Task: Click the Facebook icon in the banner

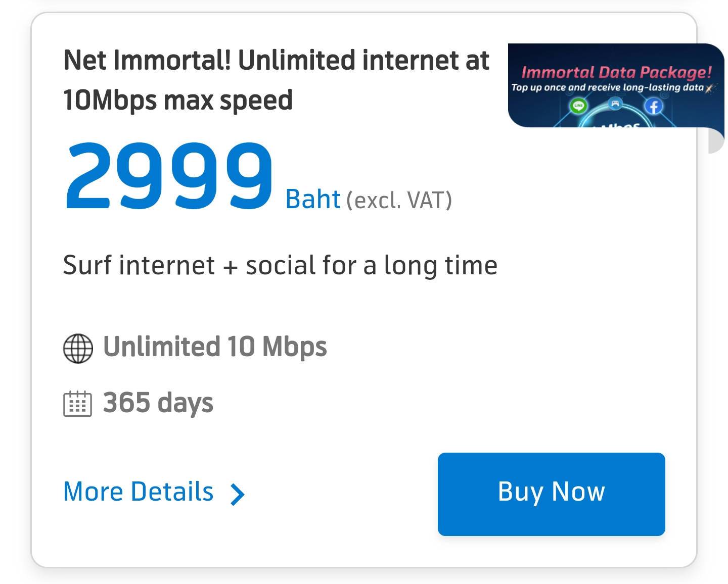Action: (654, 106)
